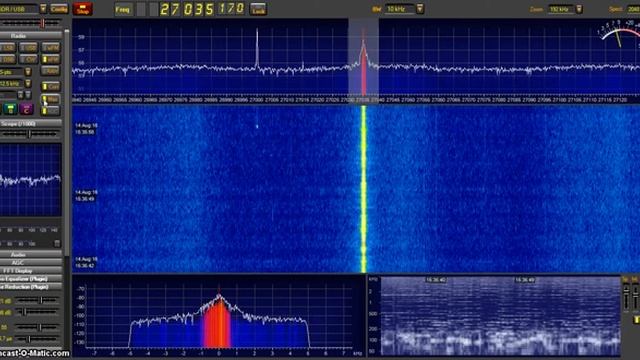Adjust the gain slider below source selector
This screenshot has height=360, width=640.
click(x=31, y=23)
